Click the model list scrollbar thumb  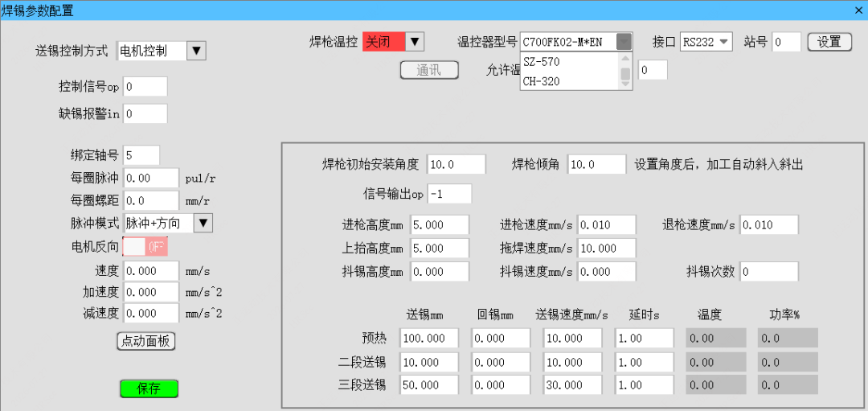coord(625,74)
